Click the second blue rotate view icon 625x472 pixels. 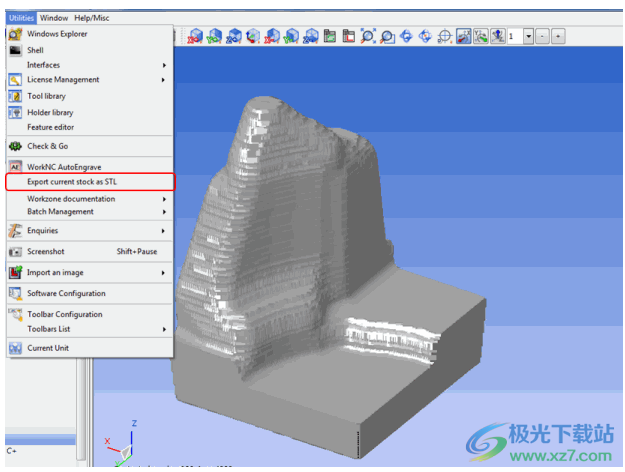point(425,36)
